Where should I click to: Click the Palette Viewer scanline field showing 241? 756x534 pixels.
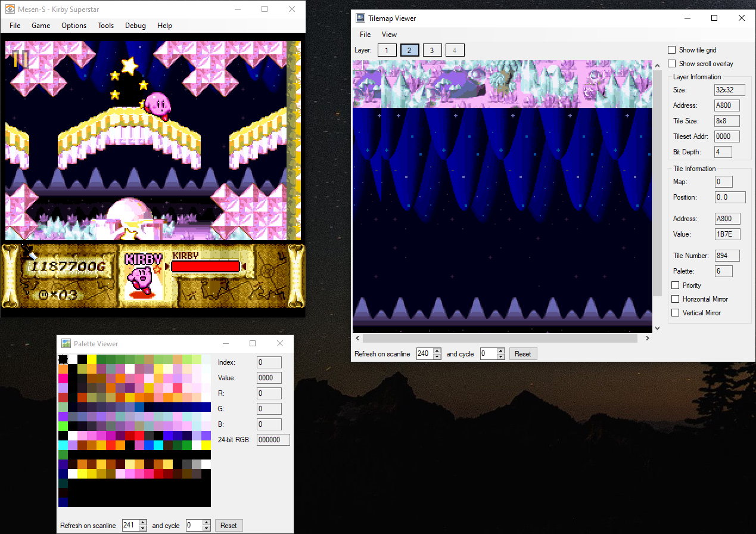click(x=130, y=526)
